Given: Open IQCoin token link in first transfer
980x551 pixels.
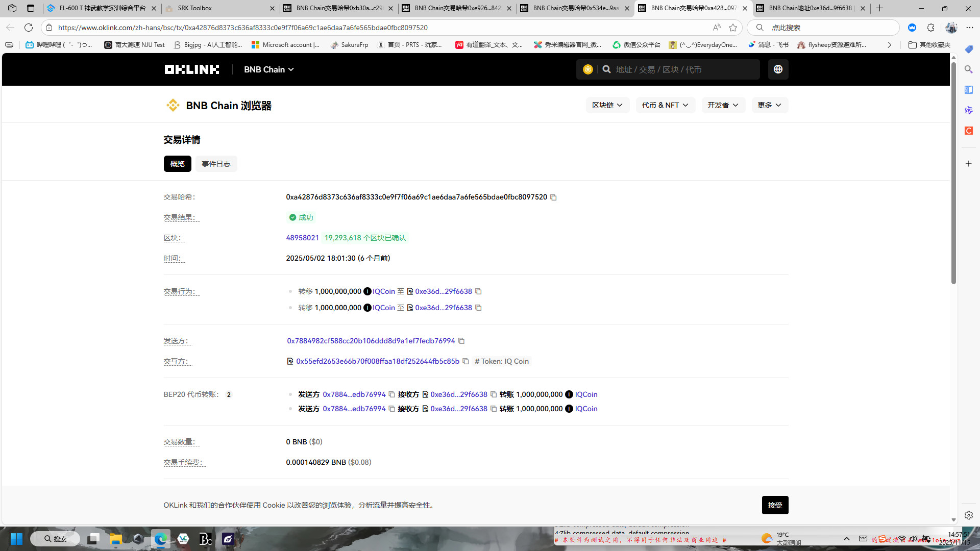Looking at the screenshot, I should click(x=383, y=291).
